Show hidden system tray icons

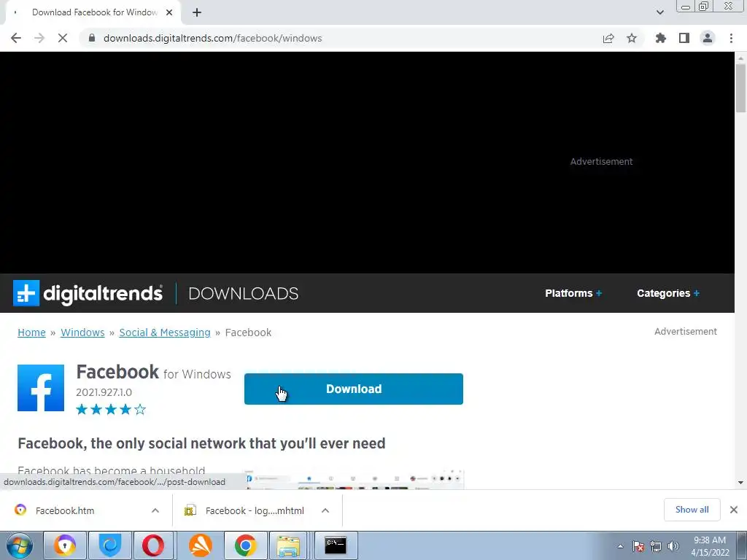click(x=620, y=546)
